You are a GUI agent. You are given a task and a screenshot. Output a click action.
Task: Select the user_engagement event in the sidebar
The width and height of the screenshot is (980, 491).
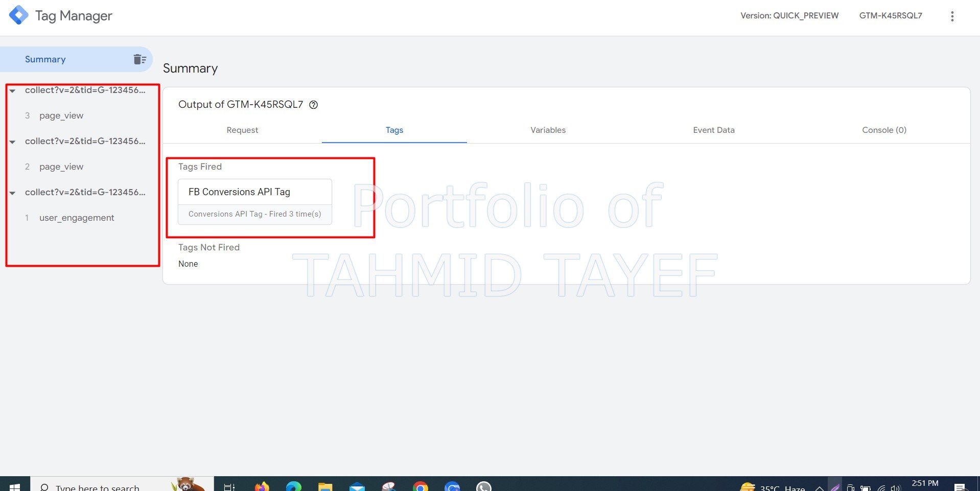pyautogui.click(x=77, y=218)
